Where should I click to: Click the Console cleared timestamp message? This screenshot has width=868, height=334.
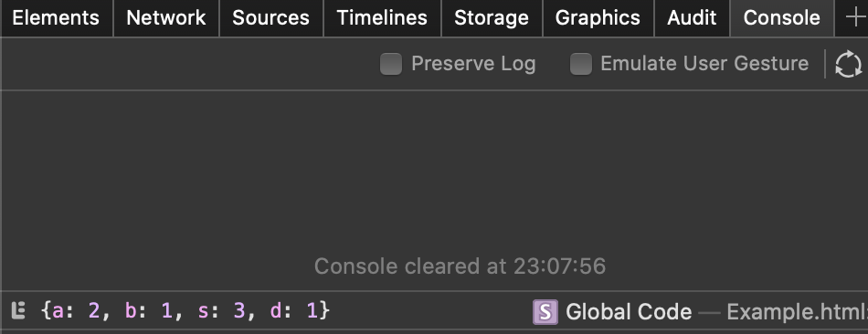(x=460, y=266)
